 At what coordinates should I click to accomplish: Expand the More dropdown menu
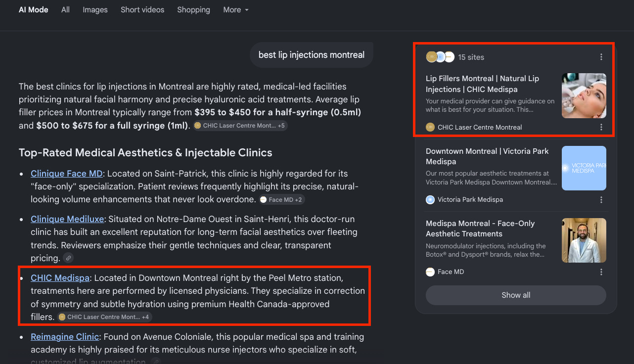click(236, 10)
